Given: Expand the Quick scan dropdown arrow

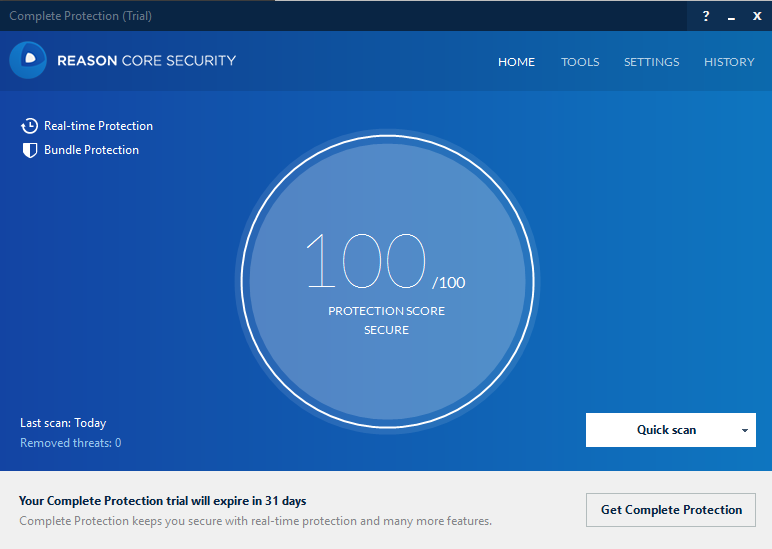Looking at the screenshot, I should coord(744,430).
